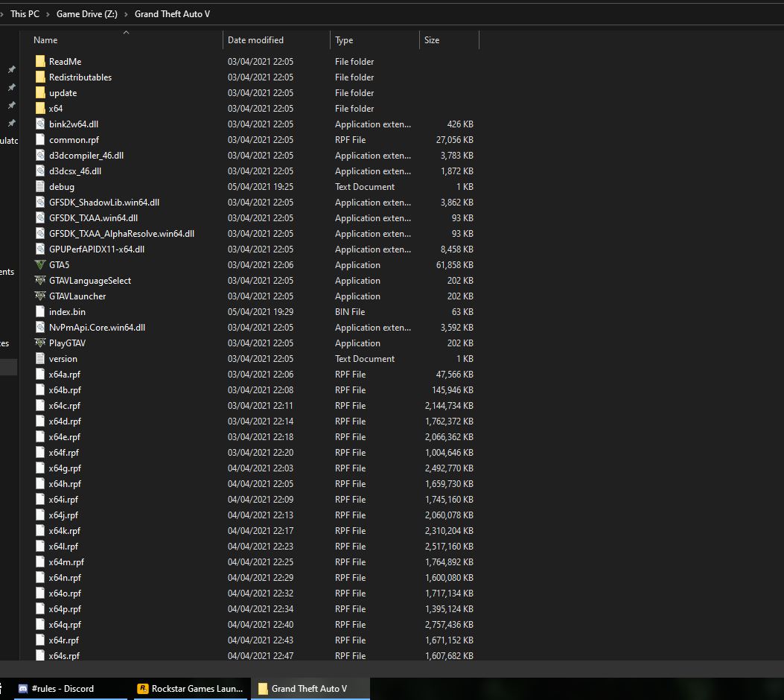Expand the chevron after This PC in breadcrumb
This screenshot has width=784, height=700.
(x=48, y=14)
